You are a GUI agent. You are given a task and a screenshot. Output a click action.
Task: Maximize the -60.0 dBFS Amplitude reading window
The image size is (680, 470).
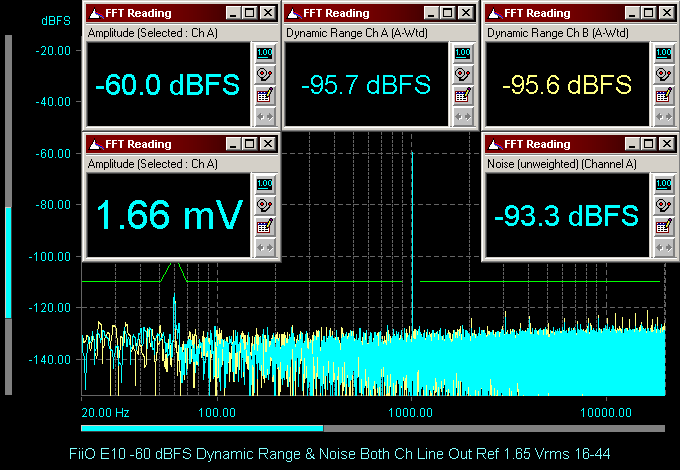[250, 13]
